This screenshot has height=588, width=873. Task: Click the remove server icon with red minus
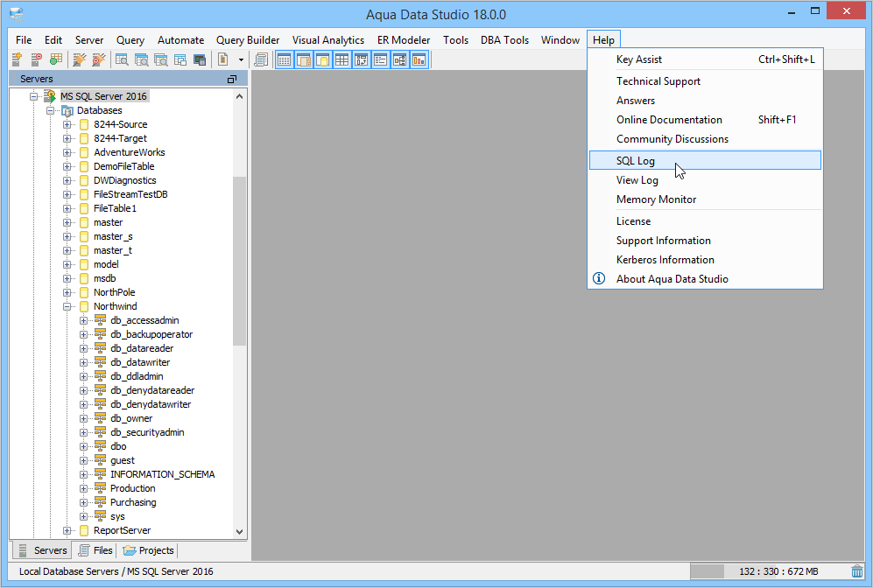pos(36,59)
